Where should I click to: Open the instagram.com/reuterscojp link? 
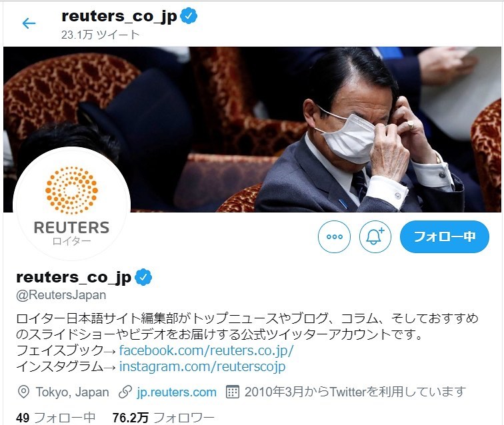click(x=202, y=366)
